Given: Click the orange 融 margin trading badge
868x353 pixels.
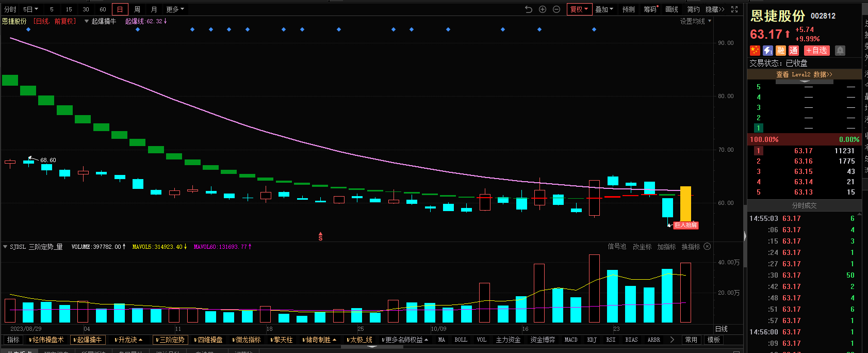Looking at the screenshot, I should (781, 50).
